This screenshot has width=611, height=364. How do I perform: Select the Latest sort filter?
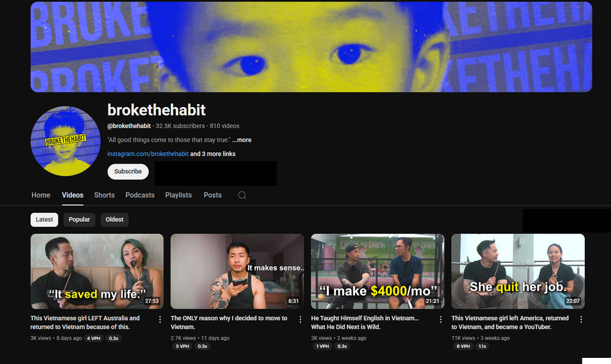[x=44, y=219]
